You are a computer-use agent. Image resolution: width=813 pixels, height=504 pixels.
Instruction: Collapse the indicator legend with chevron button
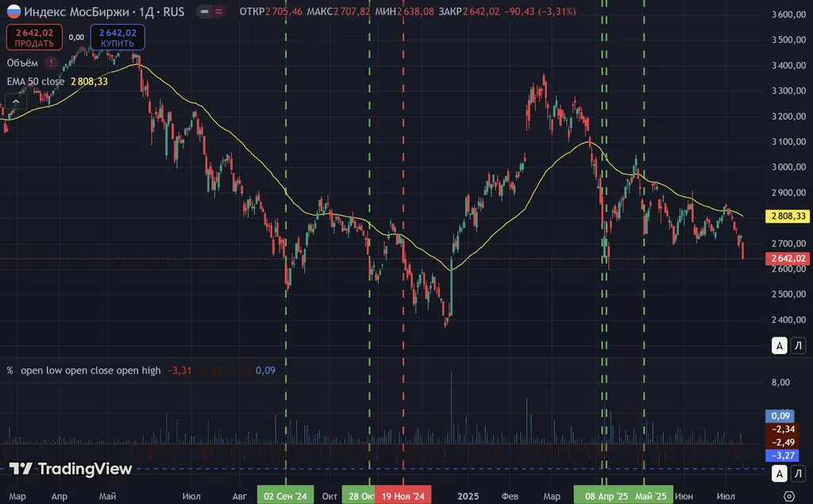click(x=16, y=102)
